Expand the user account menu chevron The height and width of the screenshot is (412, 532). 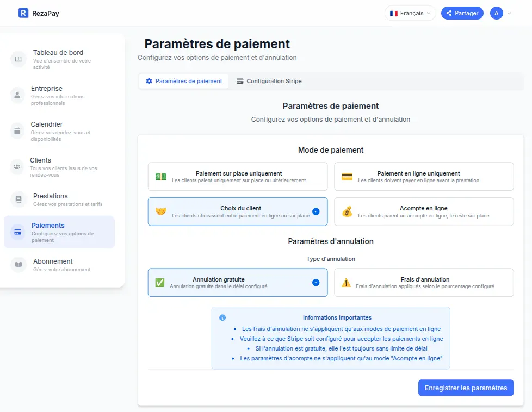click(509, 13)
